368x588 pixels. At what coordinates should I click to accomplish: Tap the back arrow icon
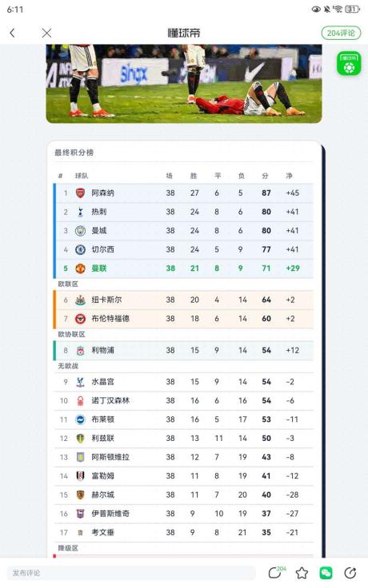point(12,33)
